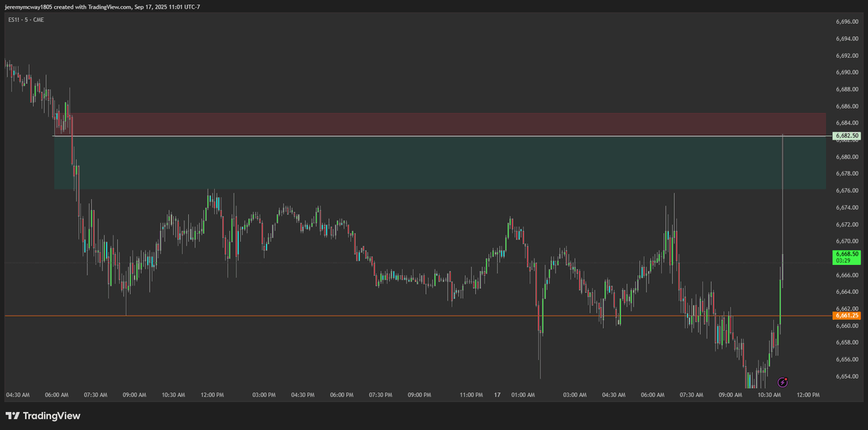Viewport: 868px width, 430px height.
Task: Click the 6,686.00 price axis label
Action: coord(846,106)
